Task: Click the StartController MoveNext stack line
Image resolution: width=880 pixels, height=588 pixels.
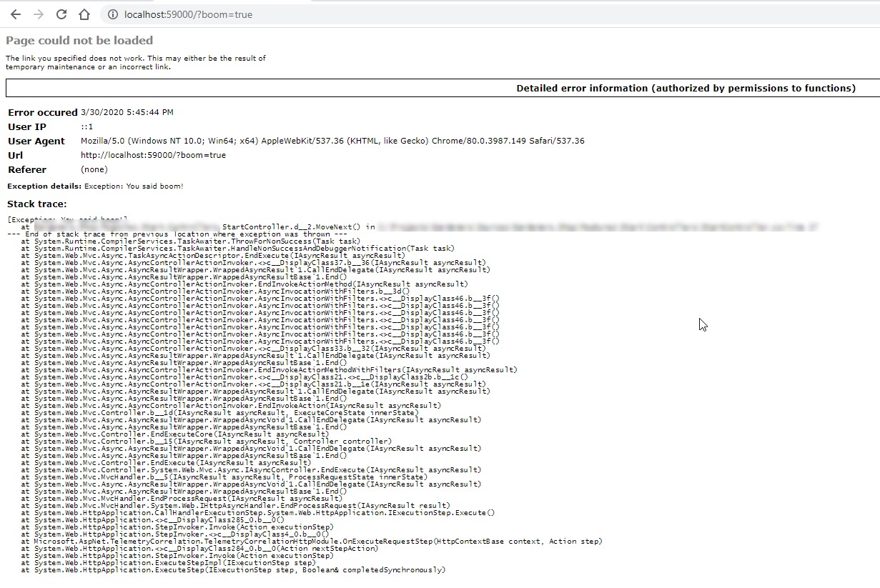Action: pos(298,227)
